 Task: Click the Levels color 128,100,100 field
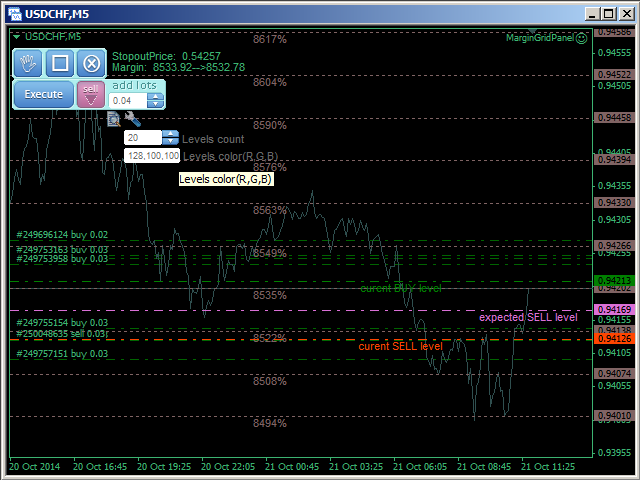pos(151,156)
